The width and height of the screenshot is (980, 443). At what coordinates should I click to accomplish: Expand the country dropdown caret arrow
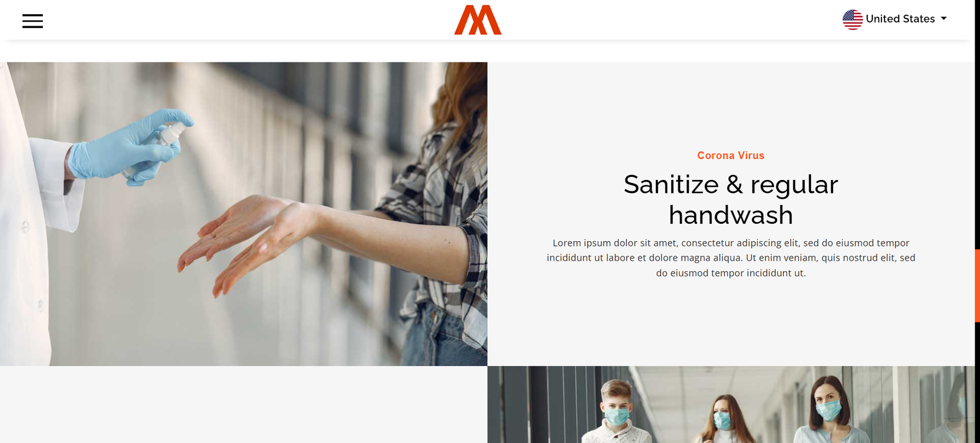pos(944,18)
